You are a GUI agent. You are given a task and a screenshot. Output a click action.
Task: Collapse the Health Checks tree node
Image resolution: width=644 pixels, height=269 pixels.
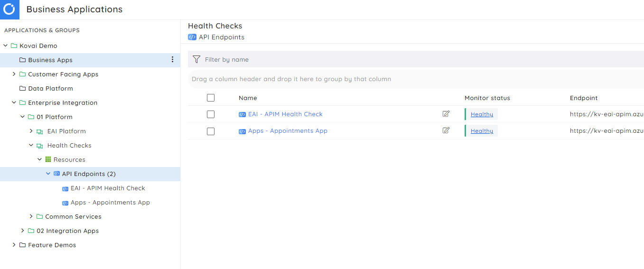coord(31,145)
